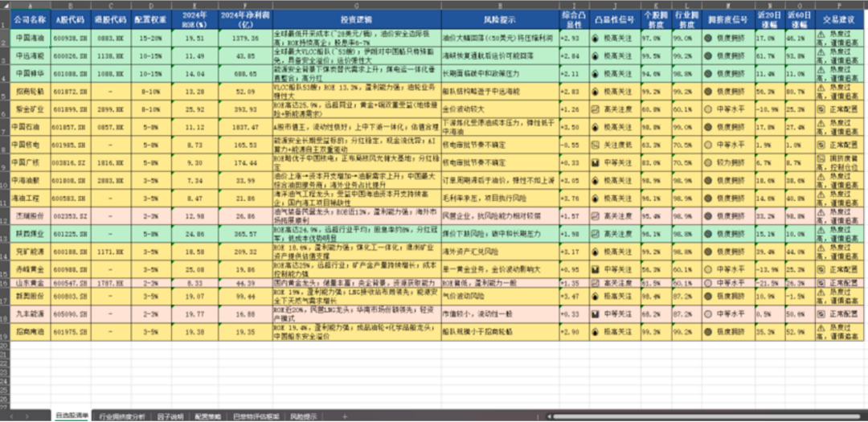Screen dimensions: 868x422
Task: Select the cell with code 605090.SH
Action: pyautogui.click(x=70, y=313)
